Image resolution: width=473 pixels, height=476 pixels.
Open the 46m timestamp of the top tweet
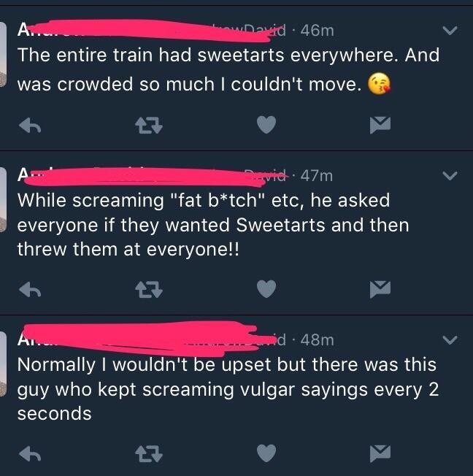tap(318, 31)
